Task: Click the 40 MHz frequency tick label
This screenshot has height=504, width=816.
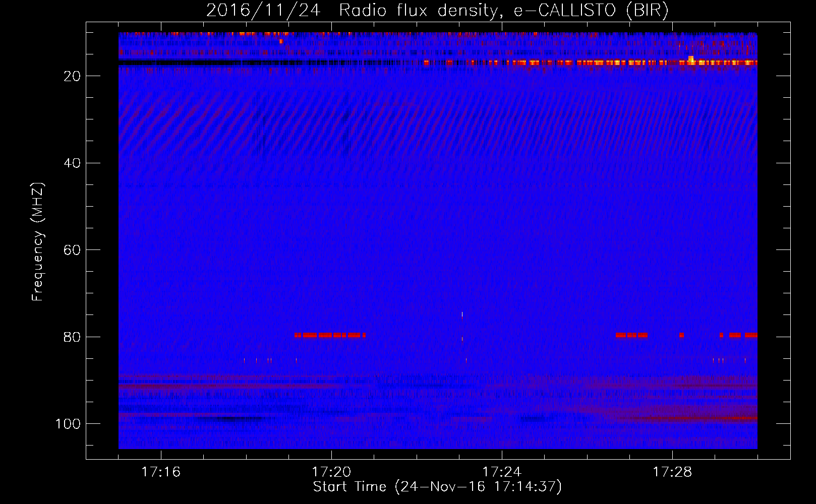Action: (x=72, y=163)
